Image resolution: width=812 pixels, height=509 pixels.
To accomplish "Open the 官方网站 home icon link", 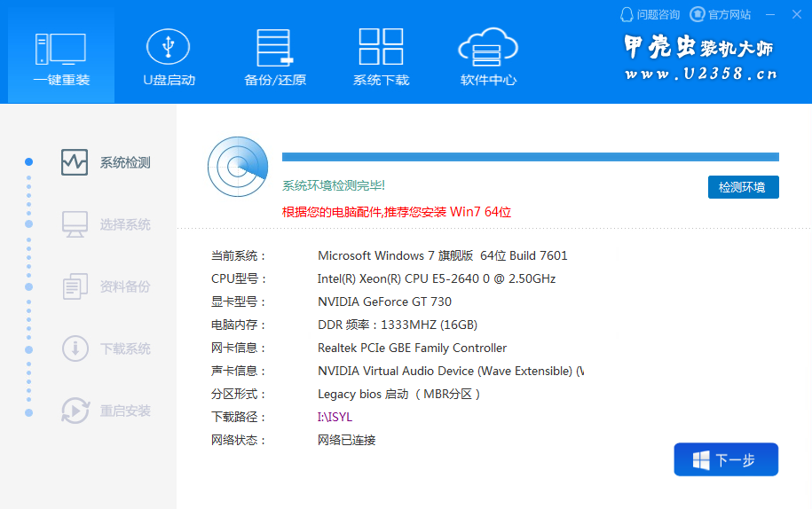I will point(698,14).
